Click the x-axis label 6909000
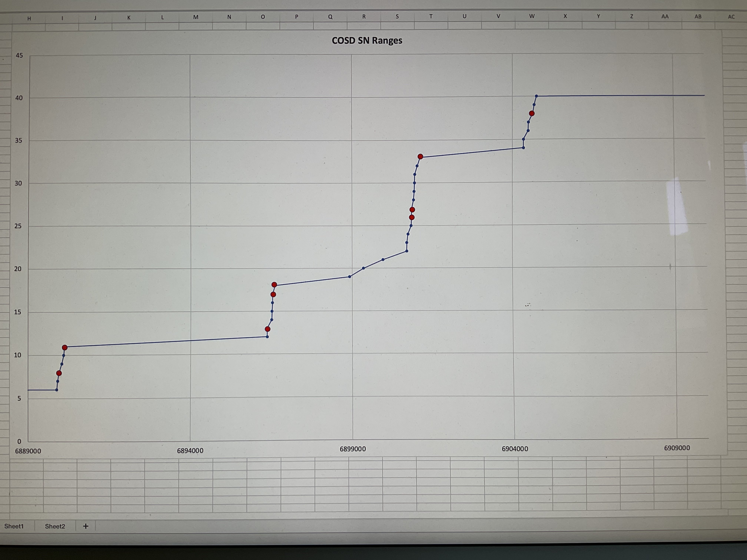The image size is (747, 560). [x=677, y=448]
